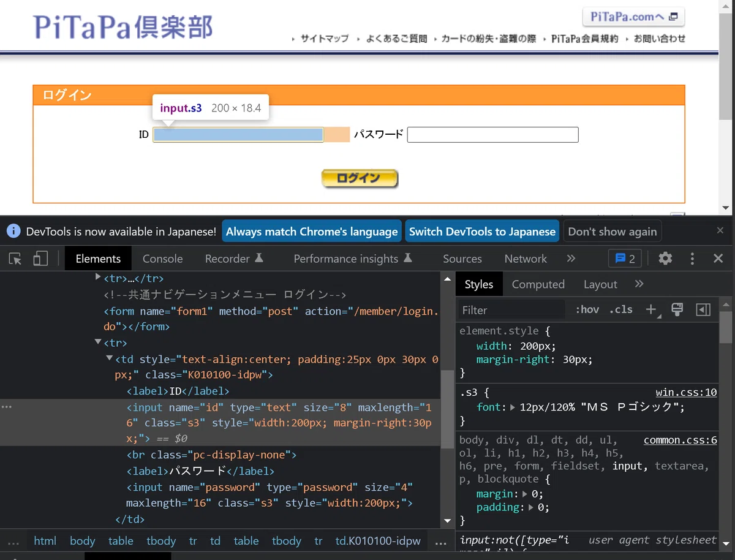Dismiss the language infobar with X
This screenshot has width=735, height=560.
coord(720,230)
